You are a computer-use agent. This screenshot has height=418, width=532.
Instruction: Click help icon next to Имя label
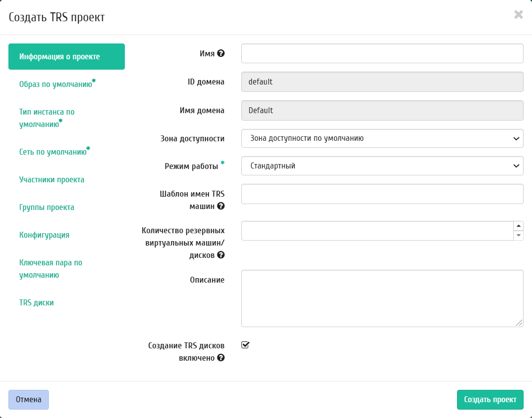pos(221,53)
